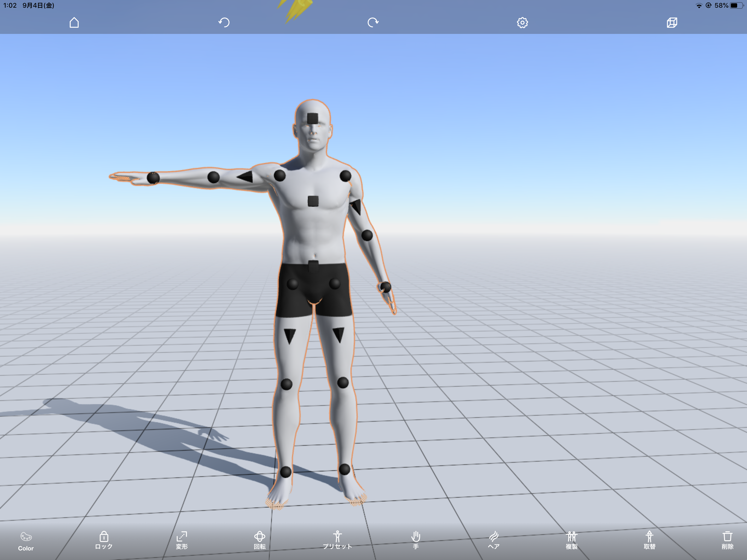Open the Color palette tool

point(26,542)
